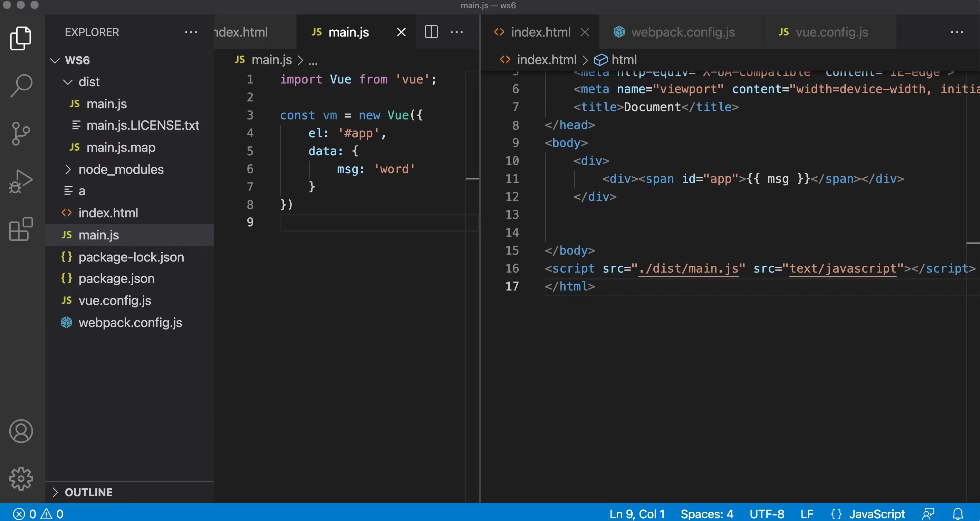
Task: Close the index.html tab in right group
Action: coord(585,32)
